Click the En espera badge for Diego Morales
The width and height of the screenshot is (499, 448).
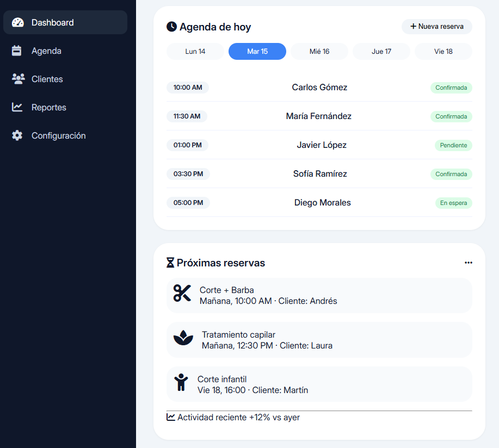tap(453, 203)
